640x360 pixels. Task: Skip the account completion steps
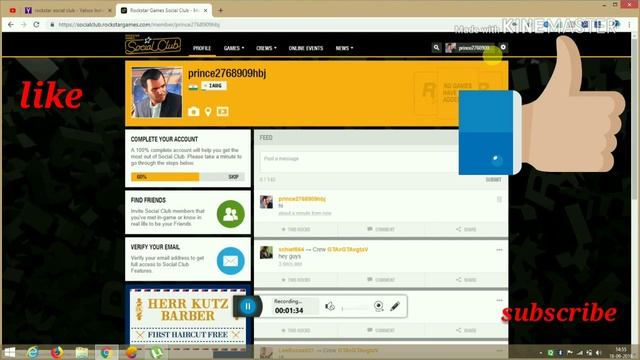coord(233,177)
